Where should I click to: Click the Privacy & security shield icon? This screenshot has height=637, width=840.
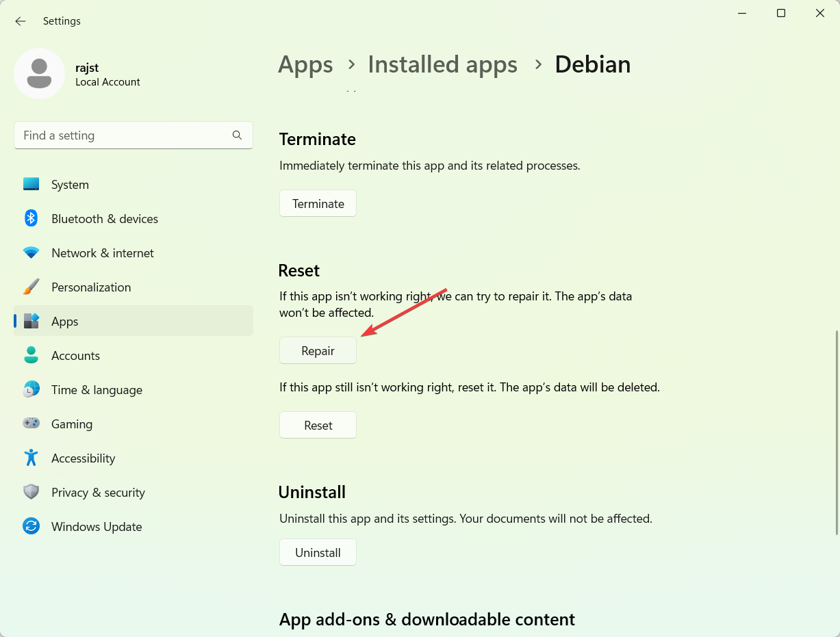pos(31,492)
